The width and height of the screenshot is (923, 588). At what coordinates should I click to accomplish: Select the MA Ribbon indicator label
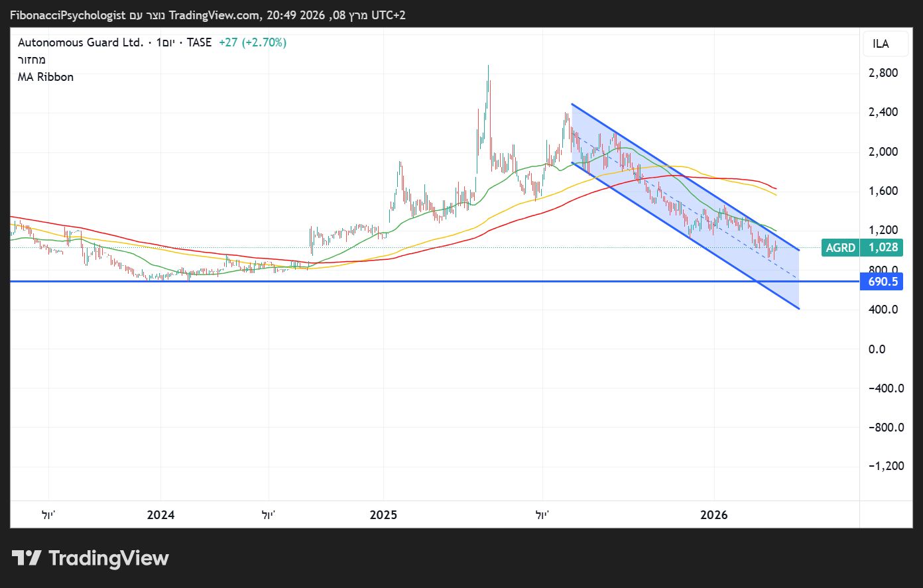(x=46, y=77)
